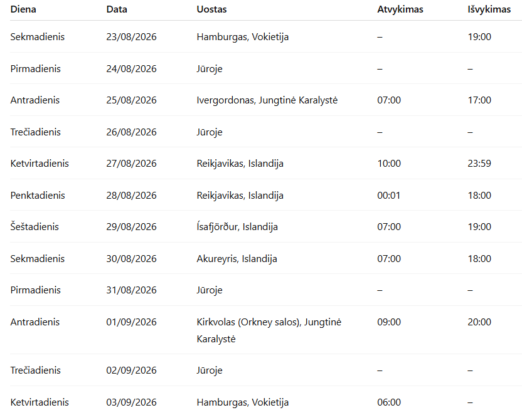Select the date cell 31/08/2026
Screen dimensions: 522x420
131,290
